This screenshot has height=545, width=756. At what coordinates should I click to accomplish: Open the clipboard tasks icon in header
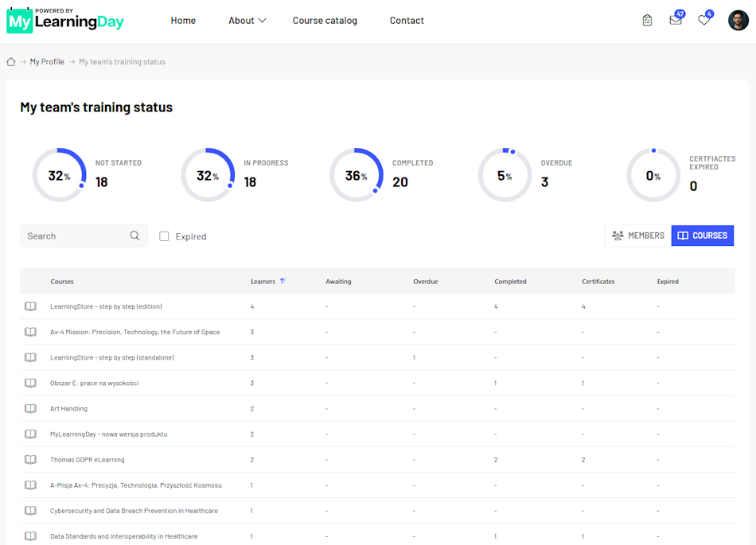click(647, 20)
